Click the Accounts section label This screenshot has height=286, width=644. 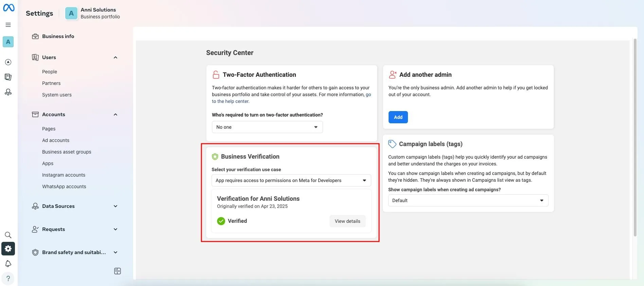coord(53,114)
